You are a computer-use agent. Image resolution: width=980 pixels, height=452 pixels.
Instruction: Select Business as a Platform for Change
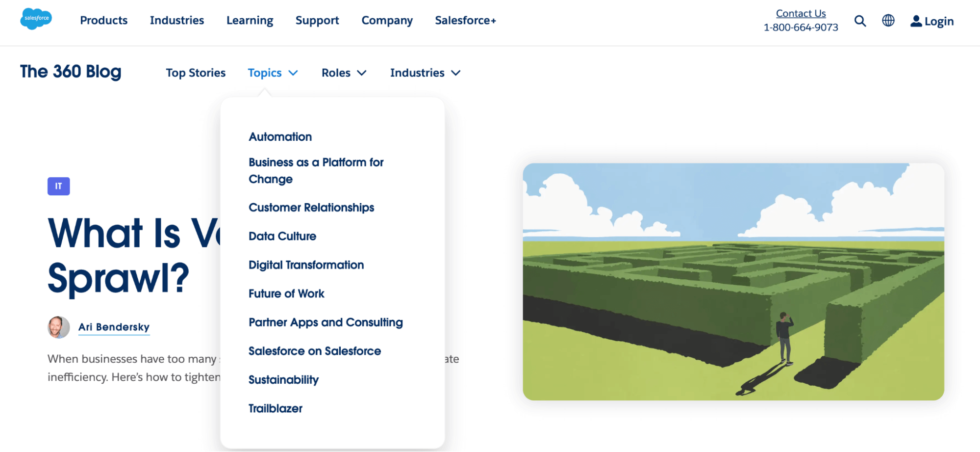(x=316, y=171)
